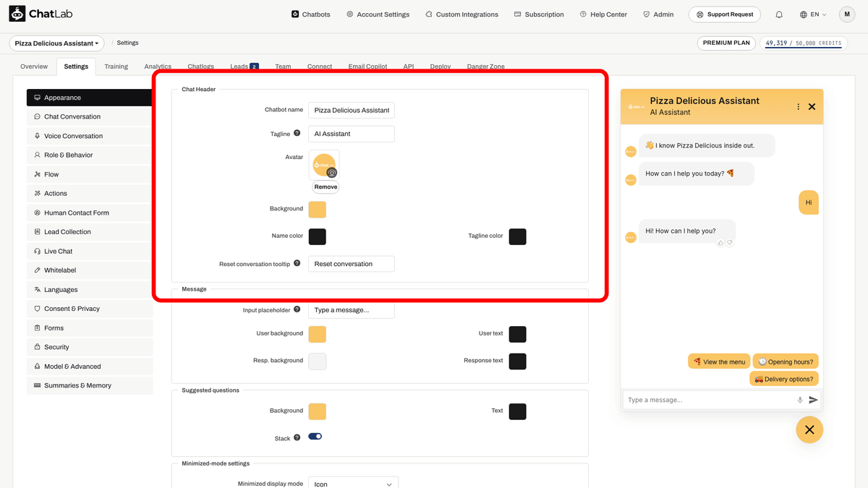Switch to the Overview tab
The image size is (868, 488).
(x=34, y=67)
